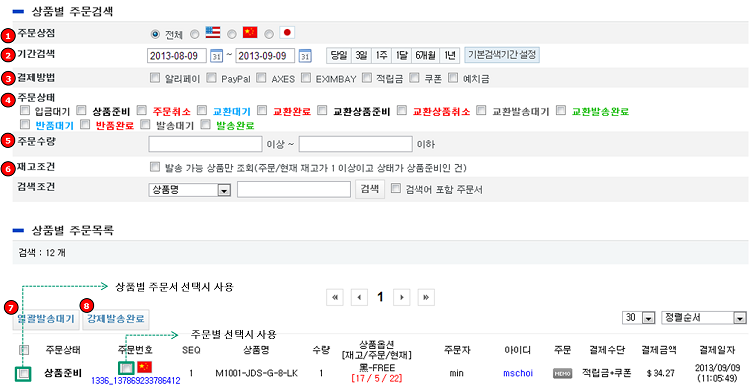Set search period to 6개월
The height and width of the screenshot is (386, 750).
click(425, 55)
